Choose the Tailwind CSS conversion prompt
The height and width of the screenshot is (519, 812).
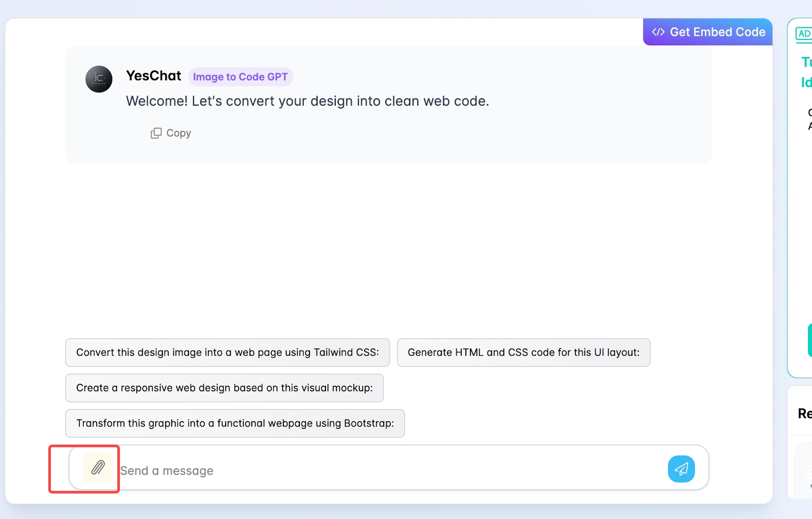point(227,352)
